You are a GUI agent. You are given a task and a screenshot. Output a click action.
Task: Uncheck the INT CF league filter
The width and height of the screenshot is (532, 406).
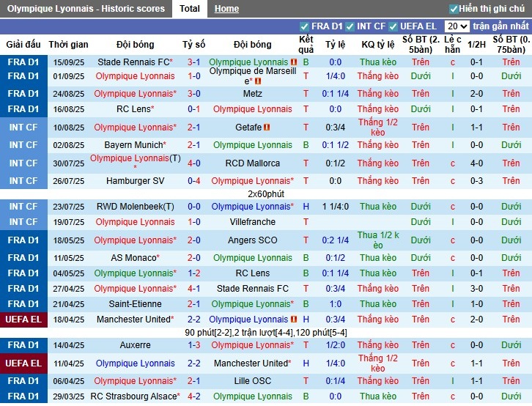(x=350, y=26)
